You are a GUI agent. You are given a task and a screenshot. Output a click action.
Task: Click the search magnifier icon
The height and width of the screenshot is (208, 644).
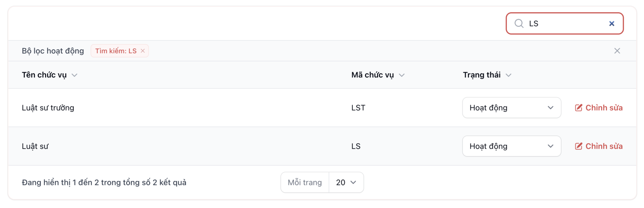point(519,23)
